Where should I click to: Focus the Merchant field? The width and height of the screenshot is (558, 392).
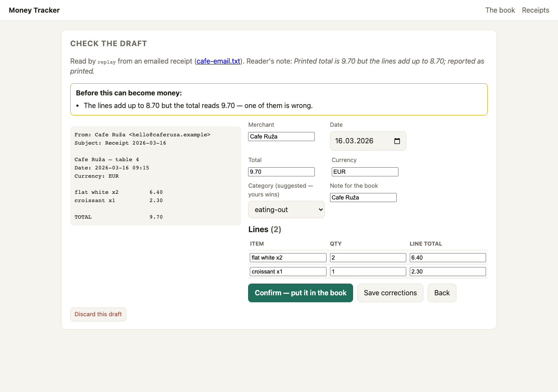(x=281, y=136)
